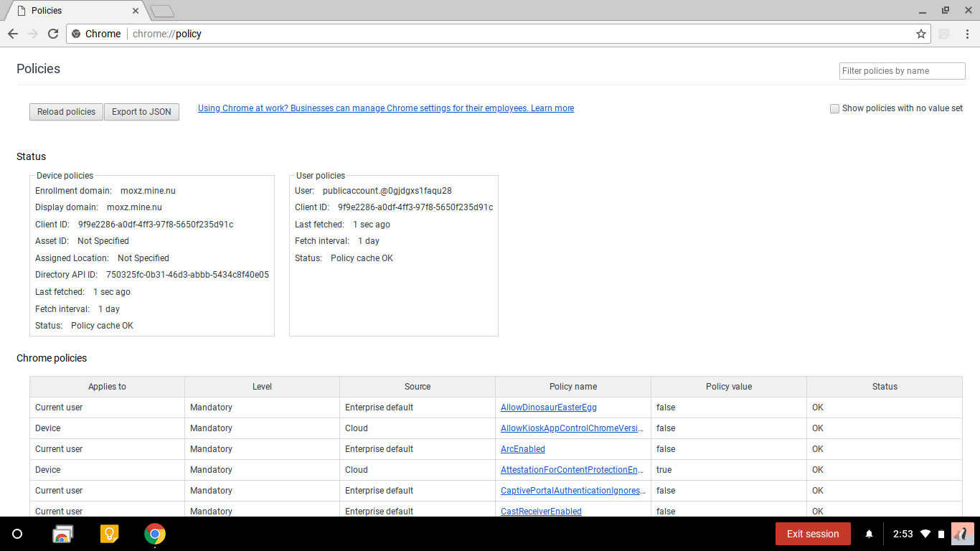Click the Asset ID Not Specified value
The image size is (980, 551).
pos(103,241)
